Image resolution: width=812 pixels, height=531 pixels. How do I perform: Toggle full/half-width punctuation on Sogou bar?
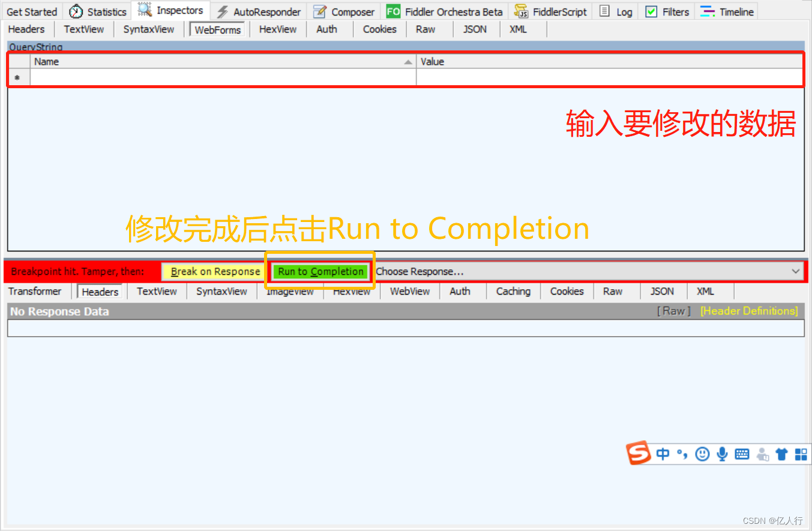coord(682,454)
